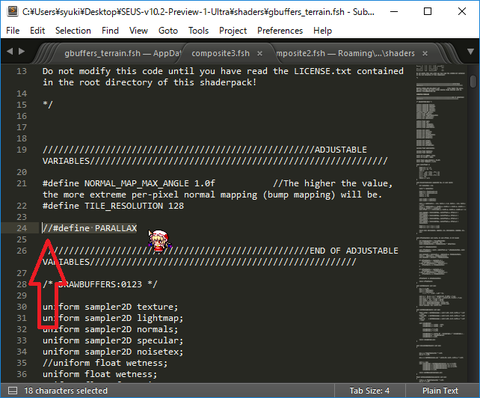Open the Tools menu

click(x=198, y=31)
